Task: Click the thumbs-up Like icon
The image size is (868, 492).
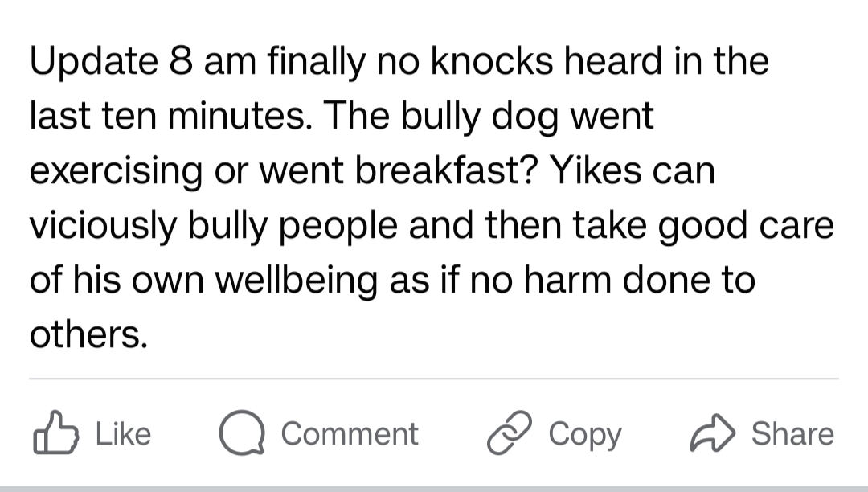Action: click(55, 434)
